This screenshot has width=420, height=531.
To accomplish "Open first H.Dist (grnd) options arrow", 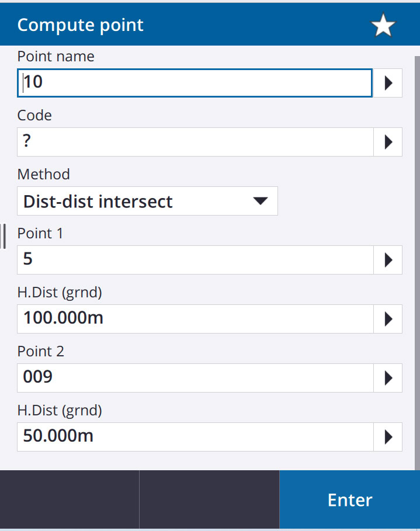I will coord(388,319).
